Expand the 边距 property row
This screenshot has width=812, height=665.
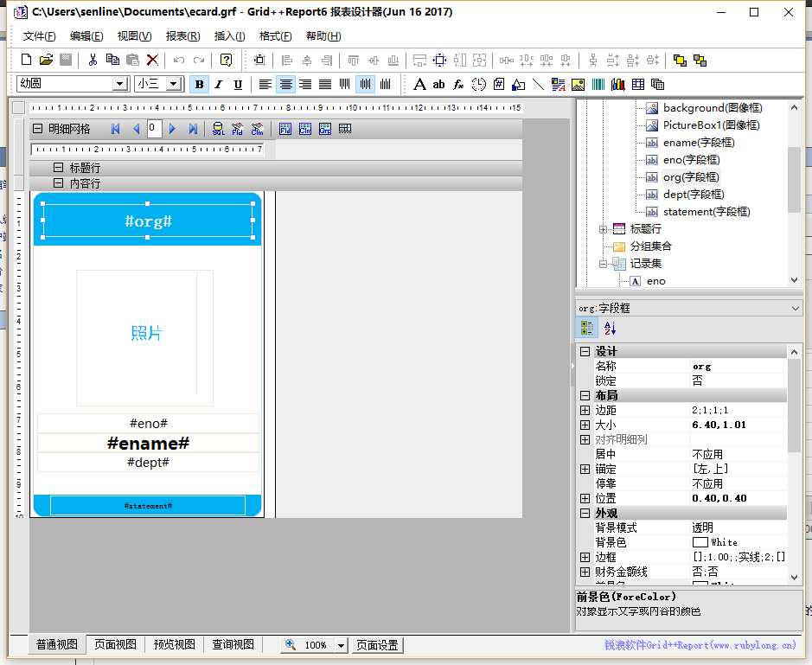585,410
